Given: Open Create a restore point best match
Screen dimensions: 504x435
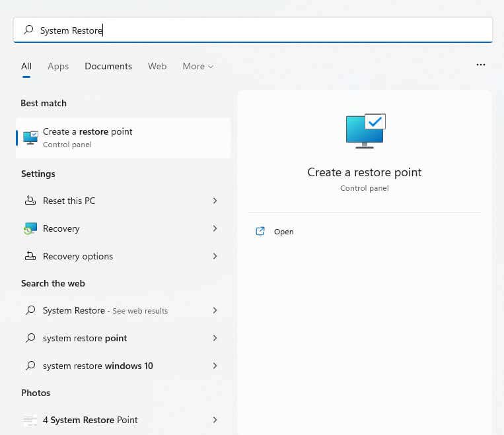Looking at the screenshot, I should pyautogui.click(x=123, y=138).
